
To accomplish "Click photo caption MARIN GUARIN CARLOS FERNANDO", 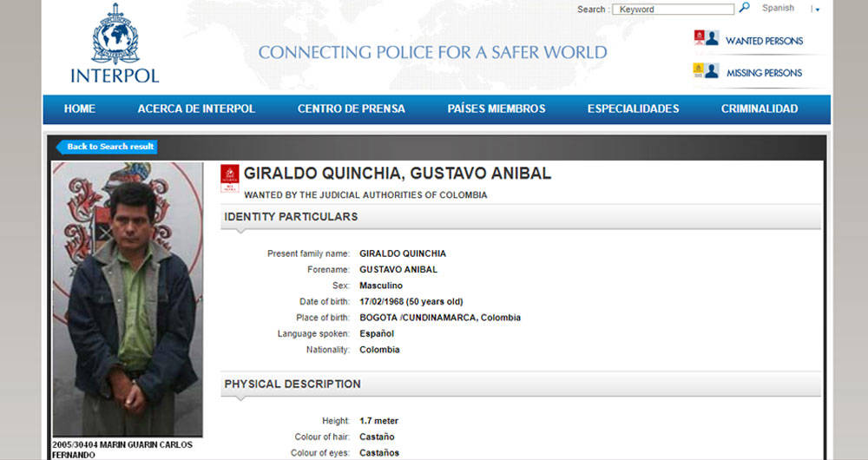I will point(122,450).
